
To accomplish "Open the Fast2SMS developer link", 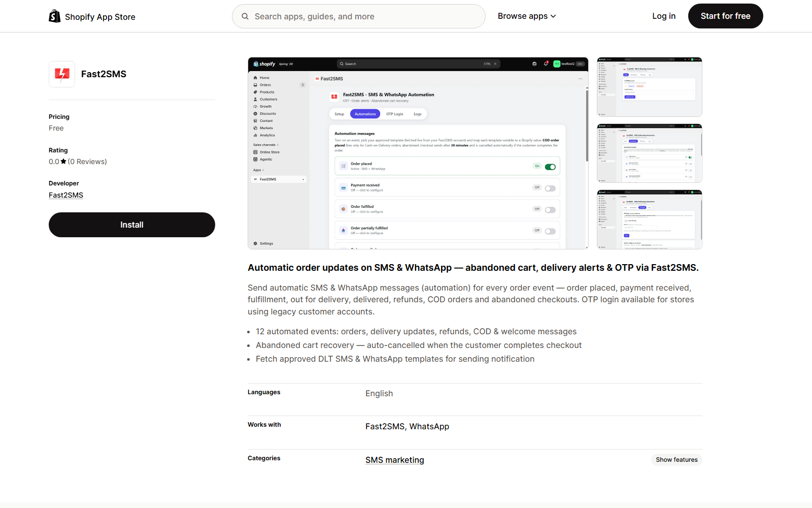I will (x=66, y=195).
